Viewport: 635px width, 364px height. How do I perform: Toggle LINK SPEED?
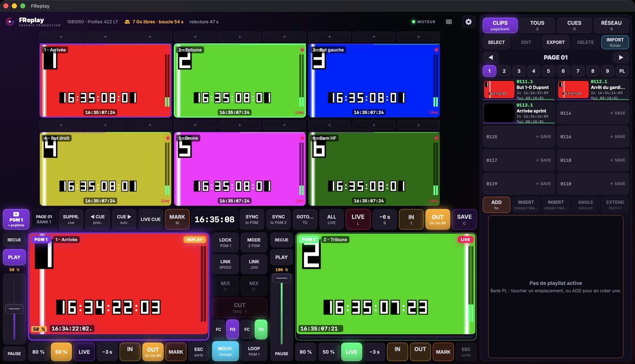[x=225, y=264]
